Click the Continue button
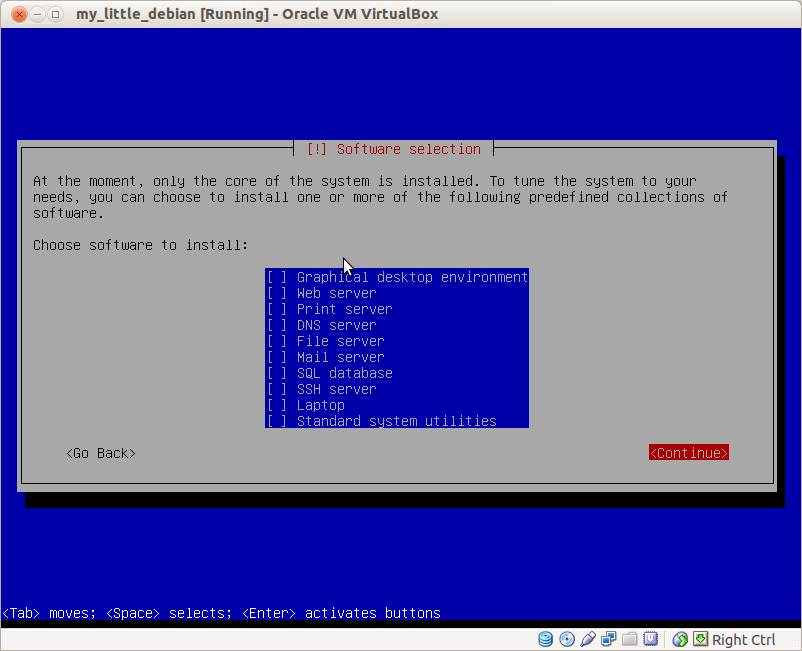 click(688, 453)
